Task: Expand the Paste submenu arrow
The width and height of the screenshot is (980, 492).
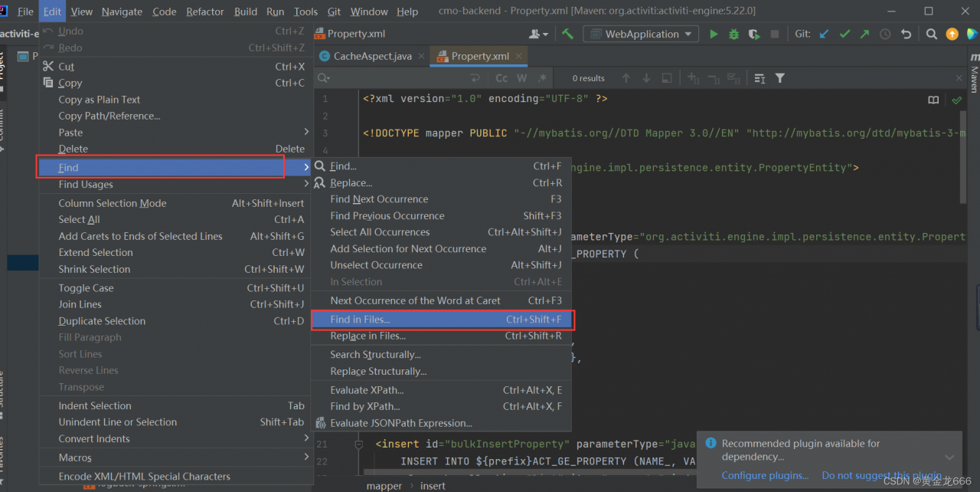Action: [x=306, y=132]
